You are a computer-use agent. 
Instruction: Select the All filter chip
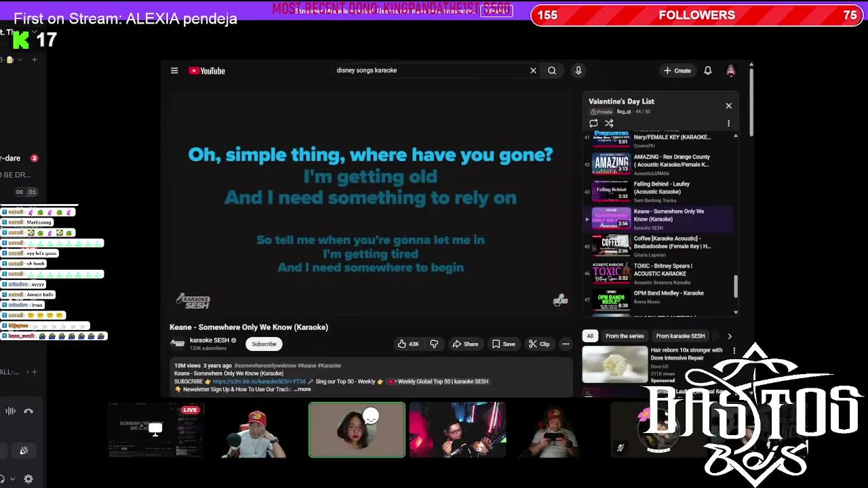pos(590,336)
